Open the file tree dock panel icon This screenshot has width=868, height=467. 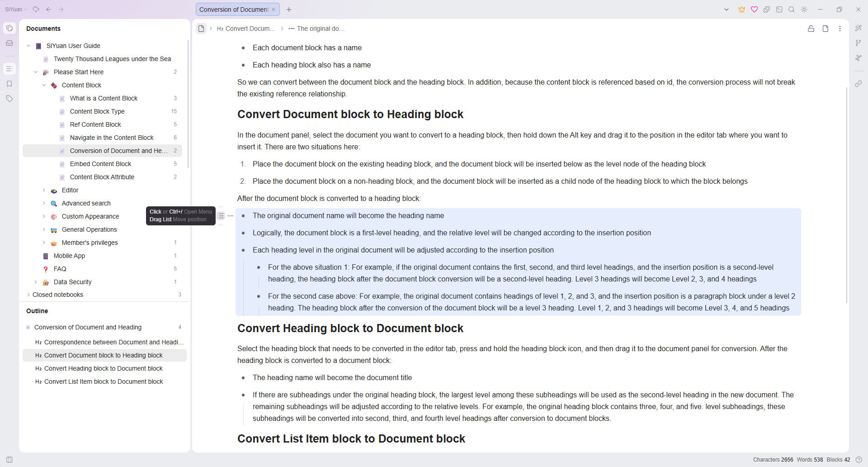tap(9, 28)
